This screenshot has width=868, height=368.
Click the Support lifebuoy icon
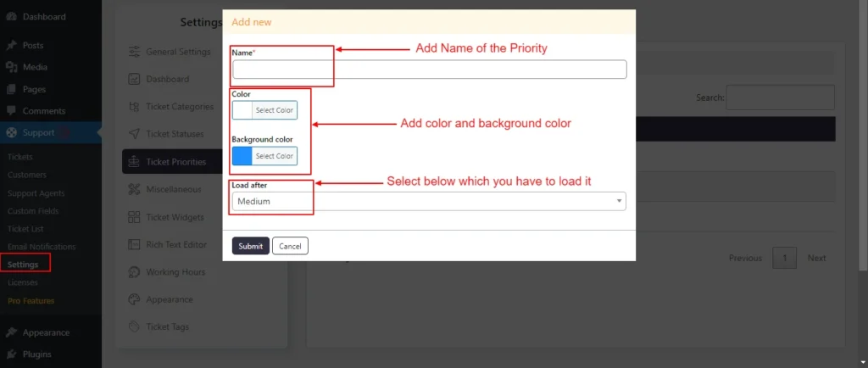11,133
